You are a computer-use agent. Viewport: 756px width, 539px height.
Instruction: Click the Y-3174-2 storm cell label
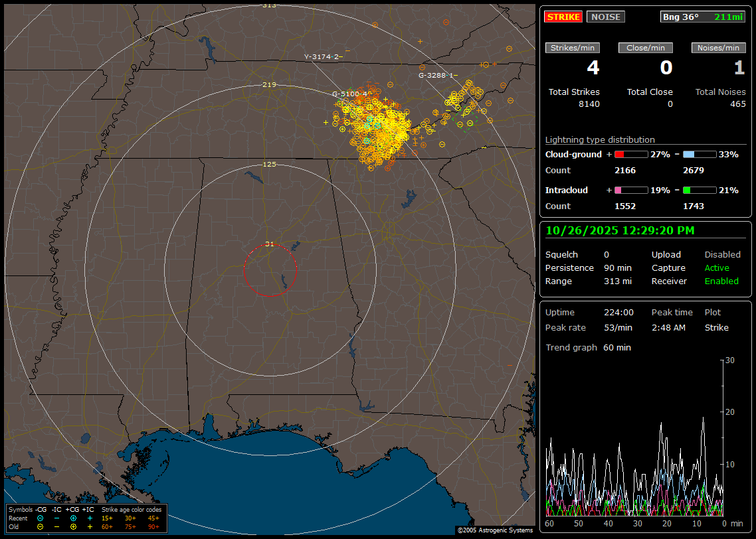pyautogui.click(x=323, y=56)
